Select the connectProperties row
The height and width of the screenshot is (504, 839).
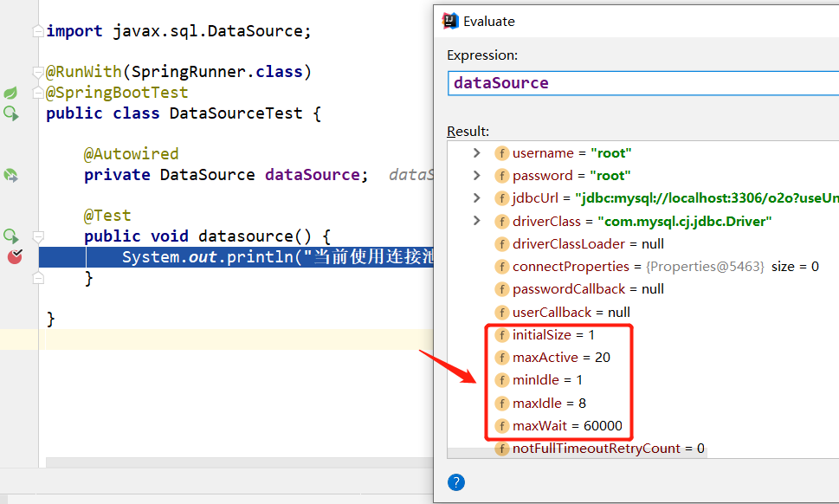point(656,267)
